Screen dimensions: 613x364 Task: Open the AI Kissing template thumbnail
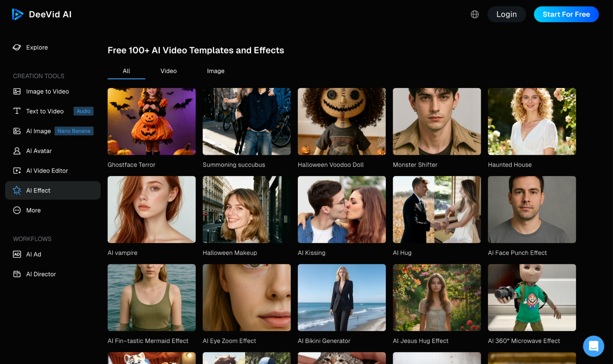click(x=341, y=210)
